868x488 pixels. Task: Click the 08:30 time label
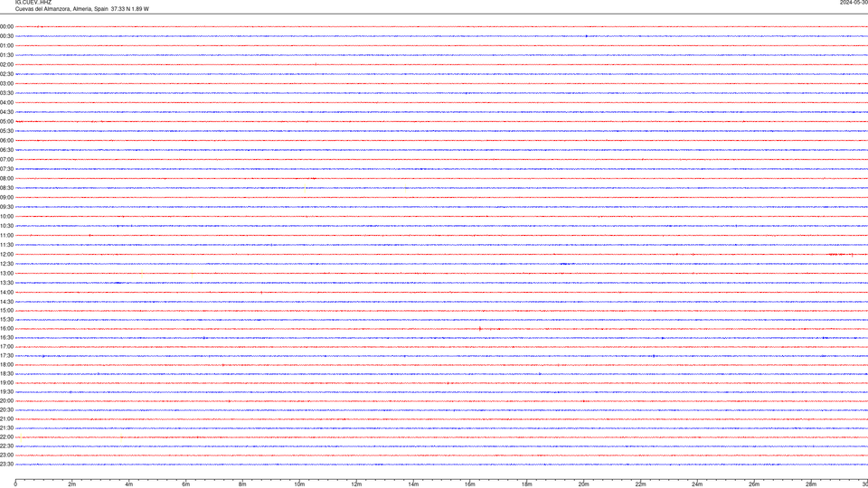click(x=6, y=188)
